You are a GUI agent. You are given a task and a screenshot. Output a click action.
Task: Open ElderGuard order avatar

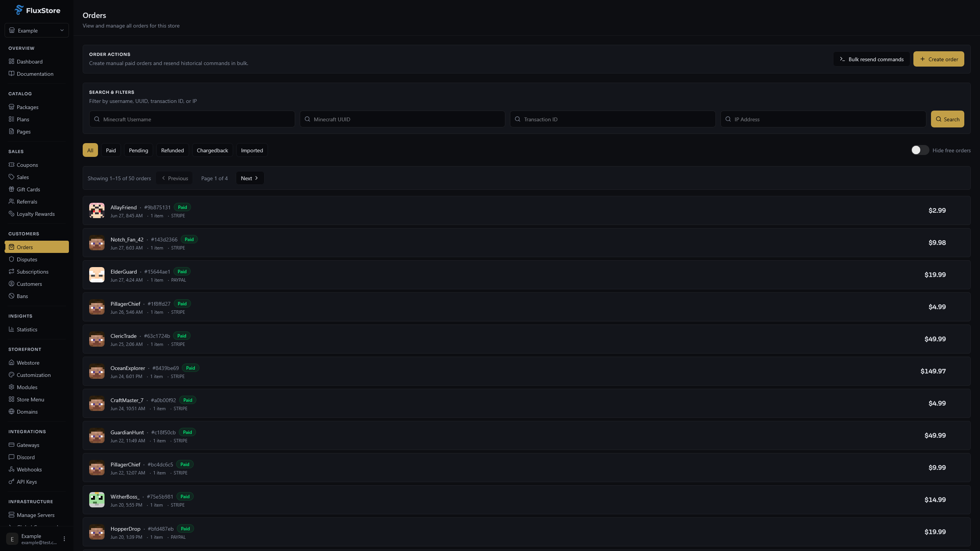click(x=97, y=275)
